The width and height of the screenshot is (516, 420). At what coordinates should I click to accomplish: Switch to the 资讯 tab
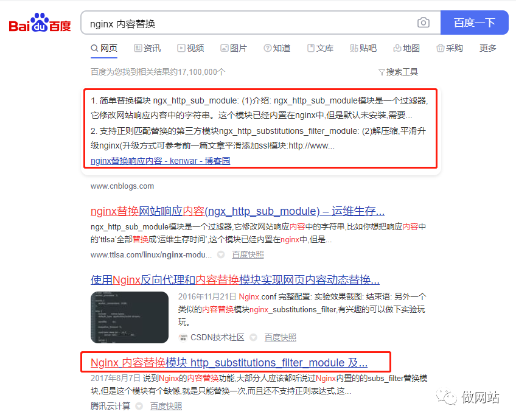pos(147,48)
